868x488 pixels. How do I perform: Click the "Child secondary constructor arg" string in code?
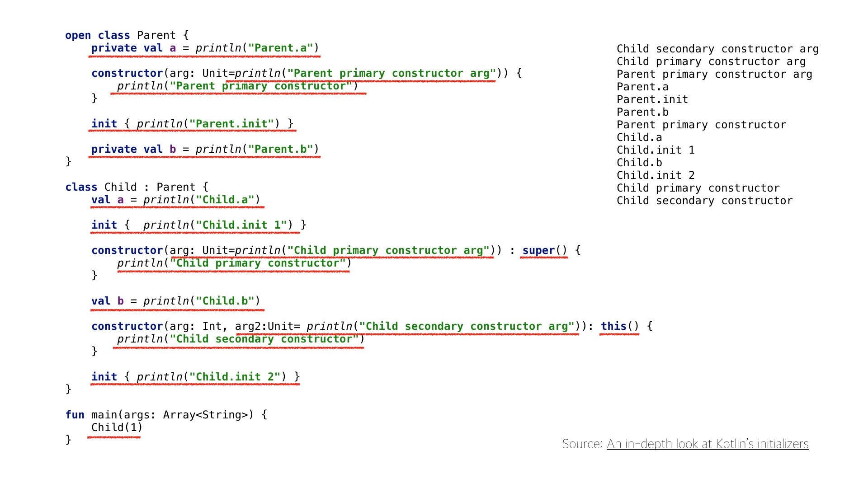pyautogui.click(x=467, y=326)
